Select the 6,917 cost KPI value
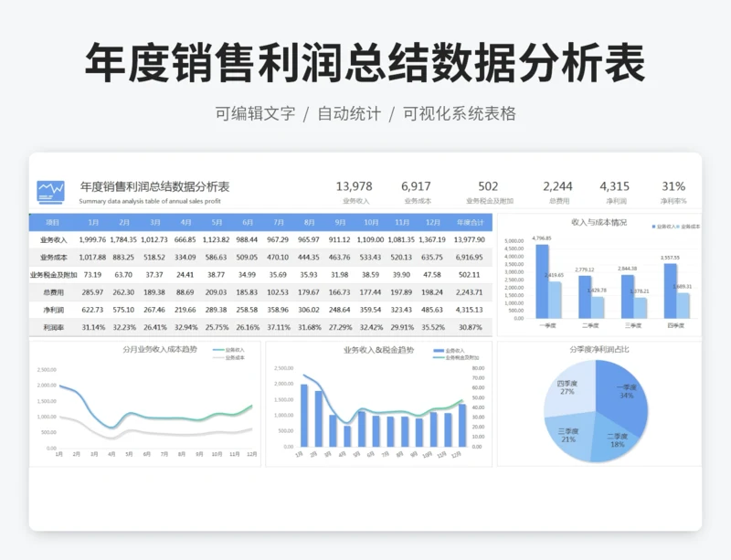Screen dimensions: 731x560 point(416,186)
